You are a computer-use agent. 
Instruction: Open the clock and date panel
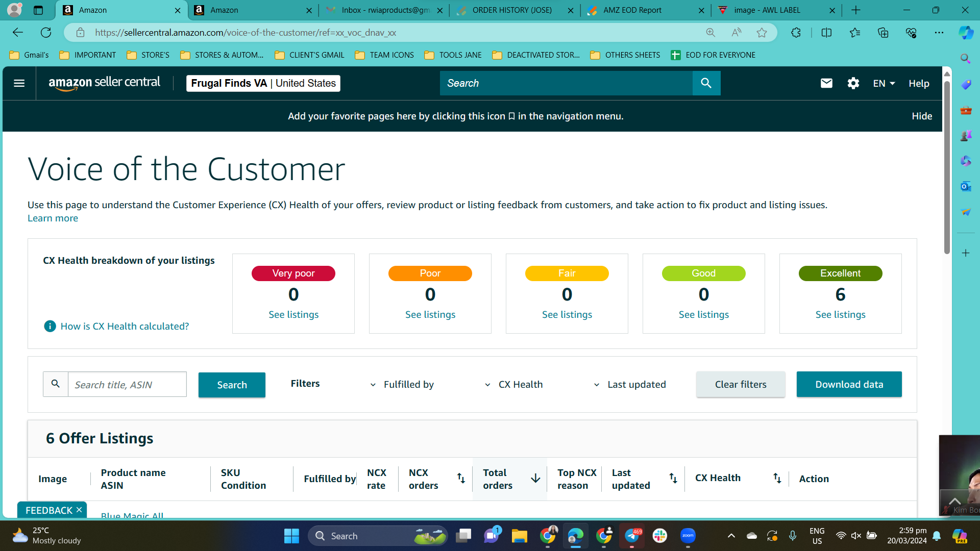tap(906, 536)
